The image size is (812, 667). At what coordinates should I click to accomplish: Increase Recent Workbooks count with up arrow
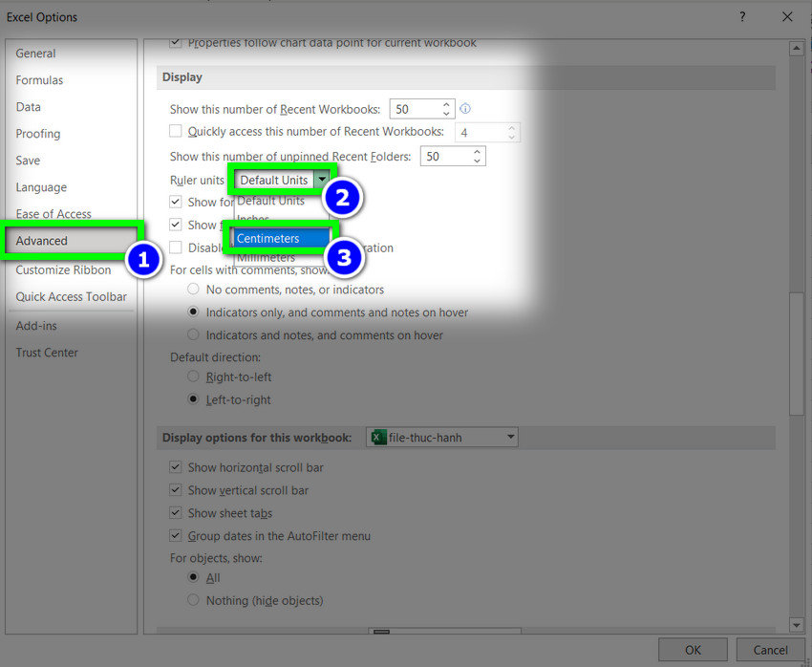[x=447, y=104]
